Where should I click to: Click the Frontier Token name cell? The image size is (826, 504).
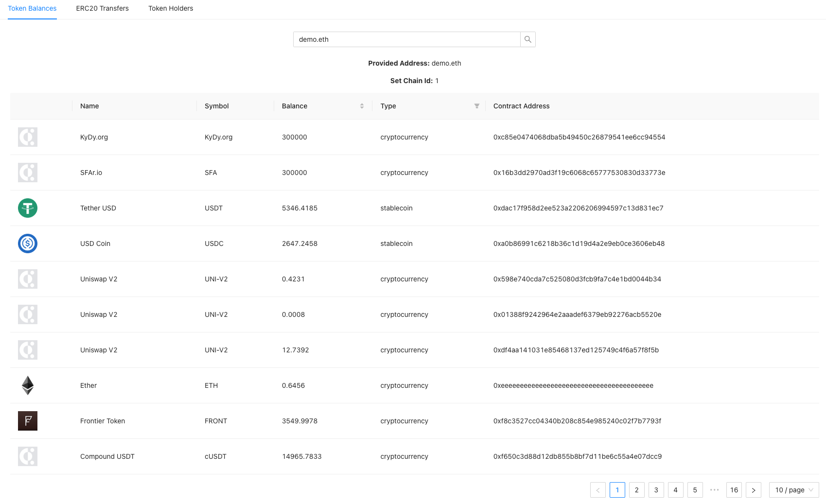[103, 421]
